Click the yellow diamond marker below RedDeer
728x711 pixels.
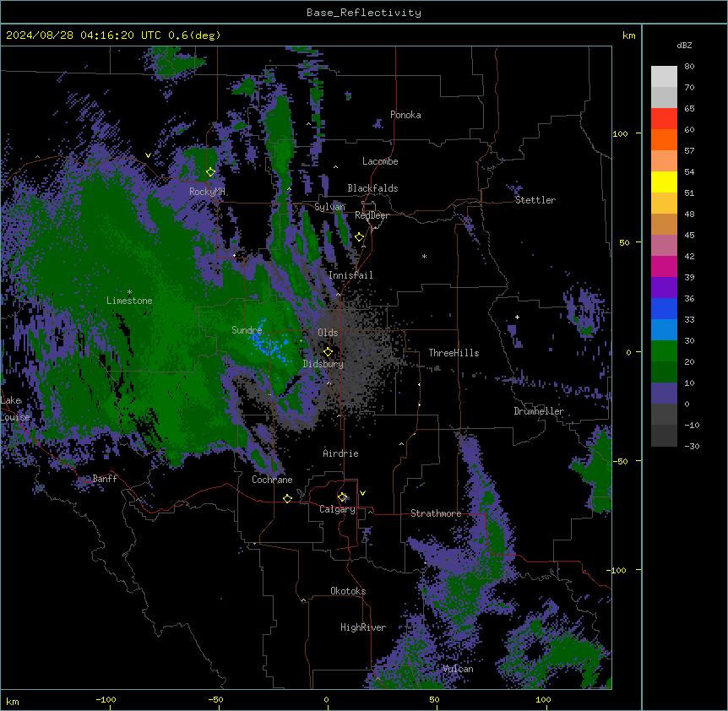point(359,237)
